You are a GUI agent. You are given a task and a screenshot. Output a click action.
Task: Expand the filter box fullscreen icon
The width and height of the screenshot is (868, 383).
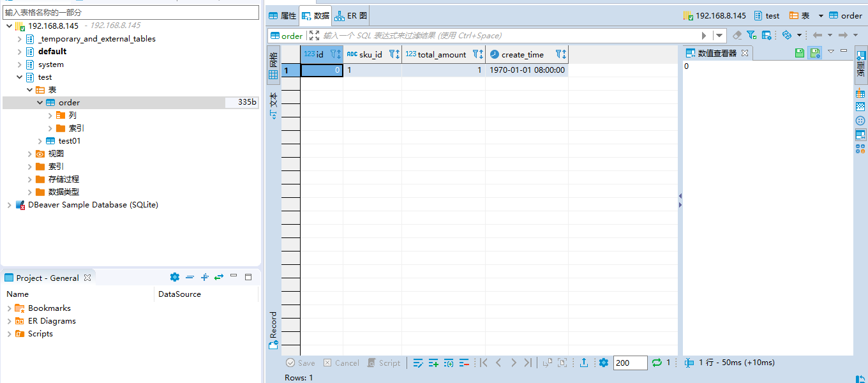pos(314,36)
